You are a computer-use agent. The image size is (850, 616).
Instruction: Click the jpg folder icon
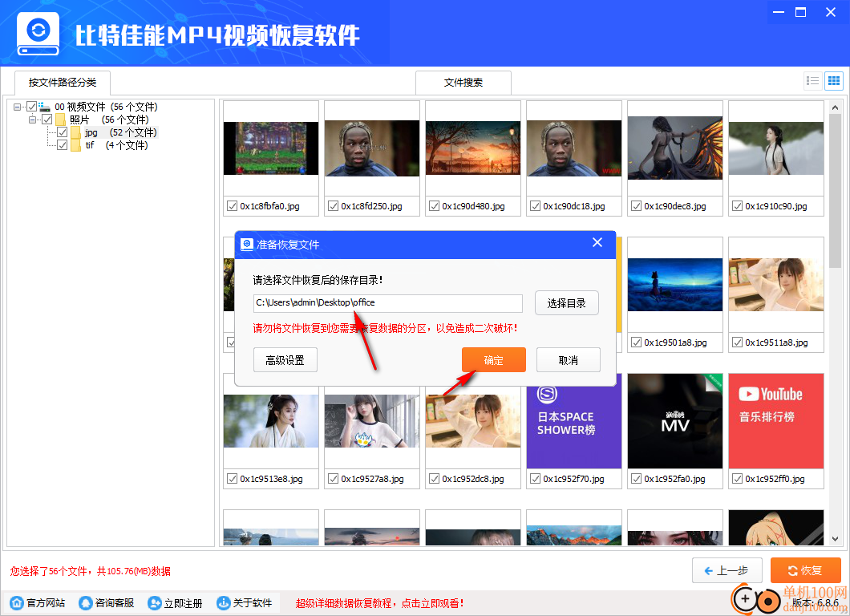pyautogui.click(x=75, y=132)
